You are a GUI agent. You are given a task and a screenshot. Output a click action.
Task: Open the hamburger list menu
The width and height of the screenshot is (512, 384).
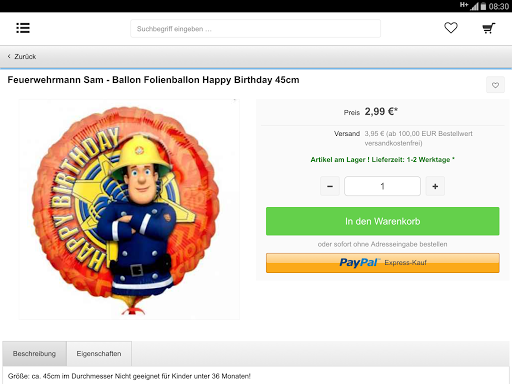click(23, 28)
